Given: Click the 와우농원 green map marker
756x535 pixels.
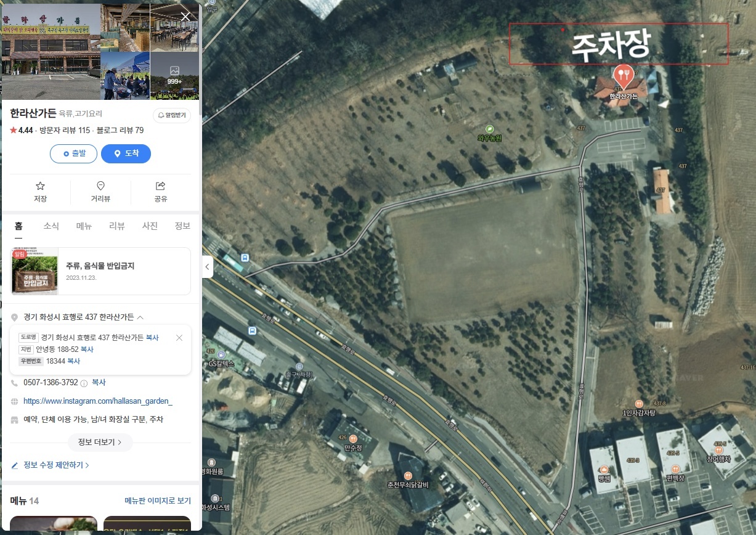Looking at the screenshot, I should pos(490,129).
